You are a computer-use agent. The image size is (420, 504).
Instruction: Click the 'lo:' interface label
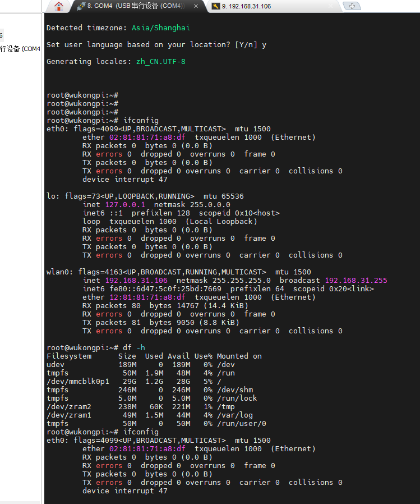click(53, 196)
